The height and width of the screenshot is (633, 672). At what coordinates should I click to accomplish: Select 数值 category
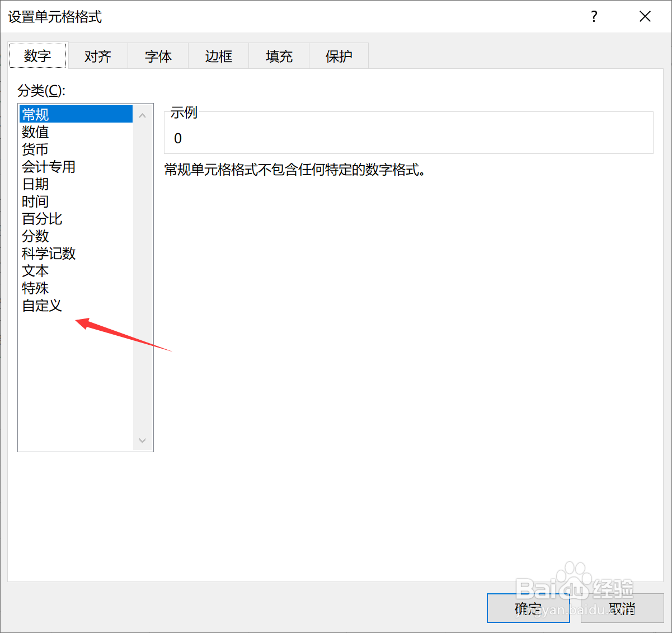[76, 132]
